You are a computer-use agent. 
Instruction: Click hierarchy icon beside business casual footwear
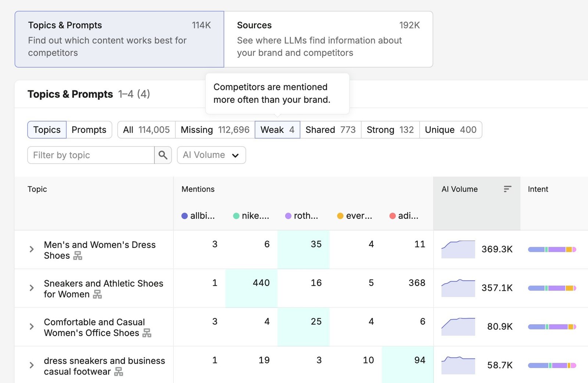119,372
